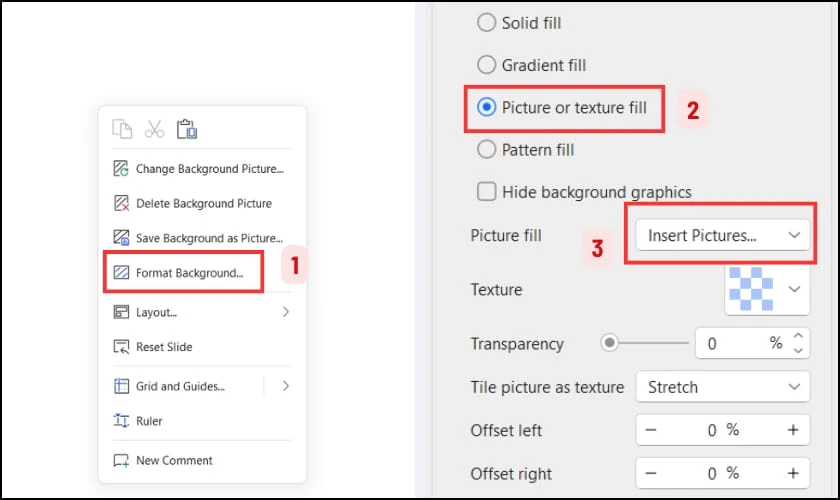Select the Gradient fill option
This screenshot has height=500, width=840.
point(486,65)
